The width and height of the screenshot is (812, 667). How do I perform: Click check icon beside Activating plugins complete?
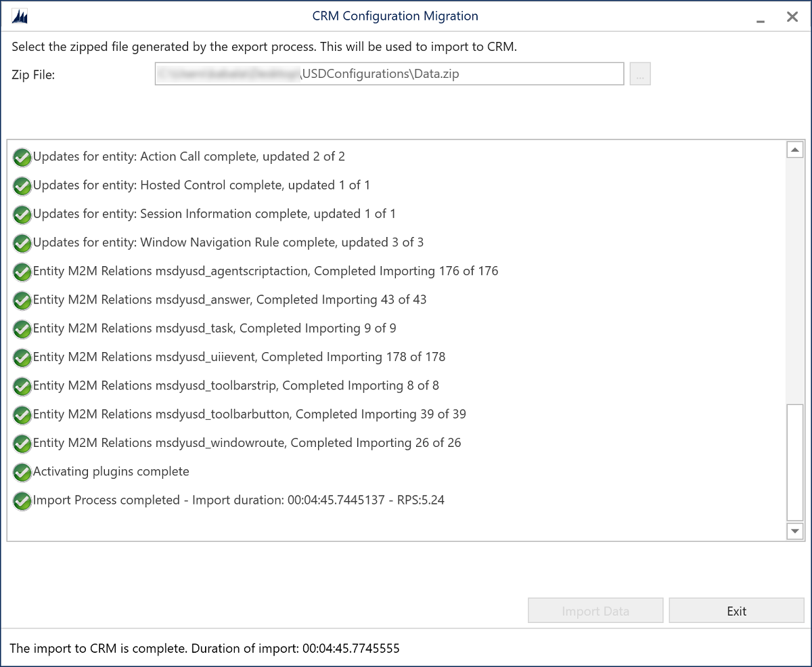tap(22, 472)
